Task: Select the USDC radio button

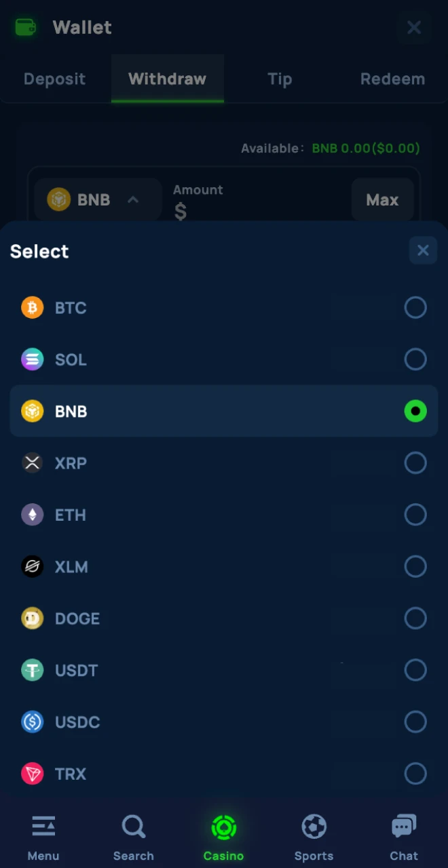Action: (x=415, y=722)
